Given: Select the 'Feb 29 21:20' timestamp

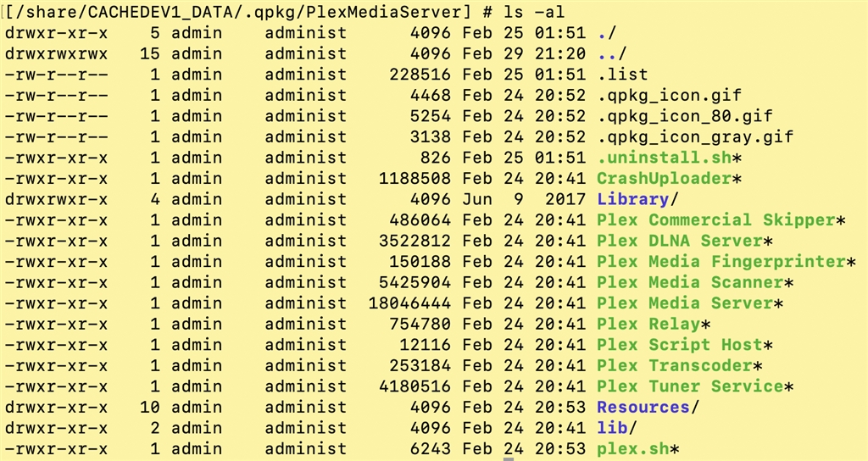Looking at the screenshot, I should point(524,53).
